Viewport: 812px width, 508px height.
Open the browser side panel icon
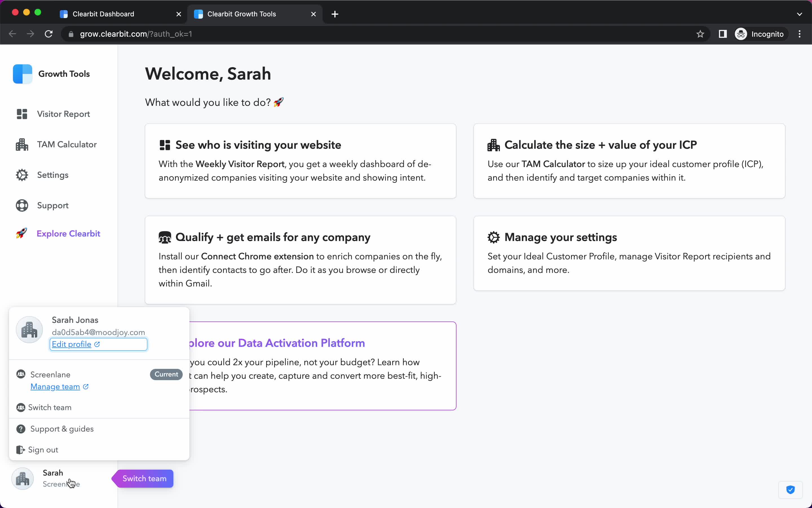(723, 34)
